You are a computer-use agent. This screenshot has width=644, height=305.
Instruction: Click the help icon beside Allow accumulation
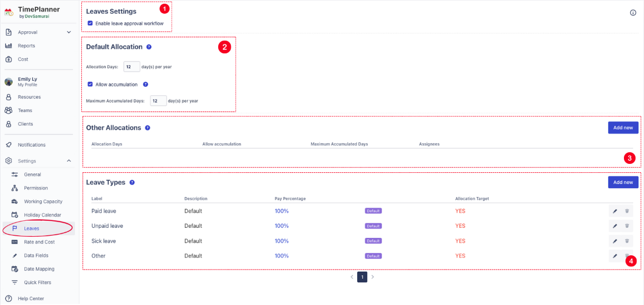point(145,85)
